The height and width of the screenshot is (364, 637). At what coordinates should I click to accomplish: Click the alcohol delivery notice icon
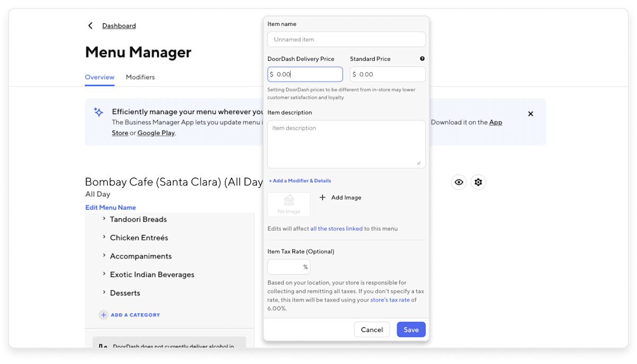[103, 346]
